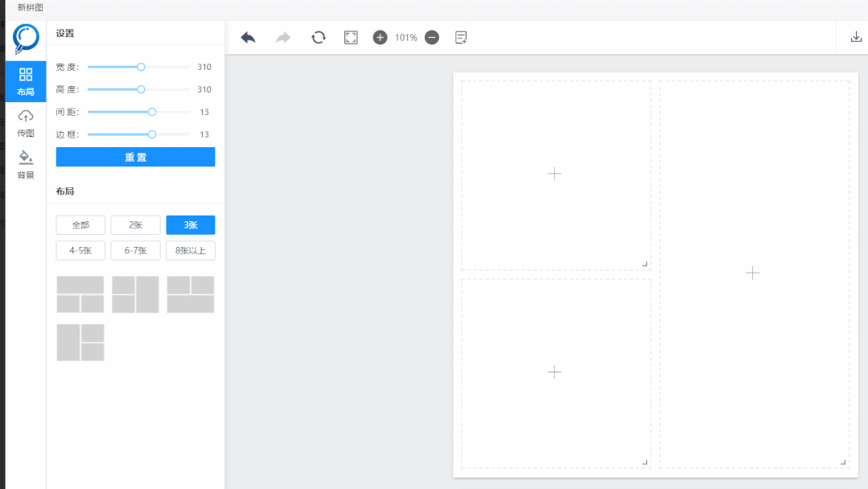Zoom out with the minus icon
Viewport: 868px width, 489px height.
pos(432,38)
